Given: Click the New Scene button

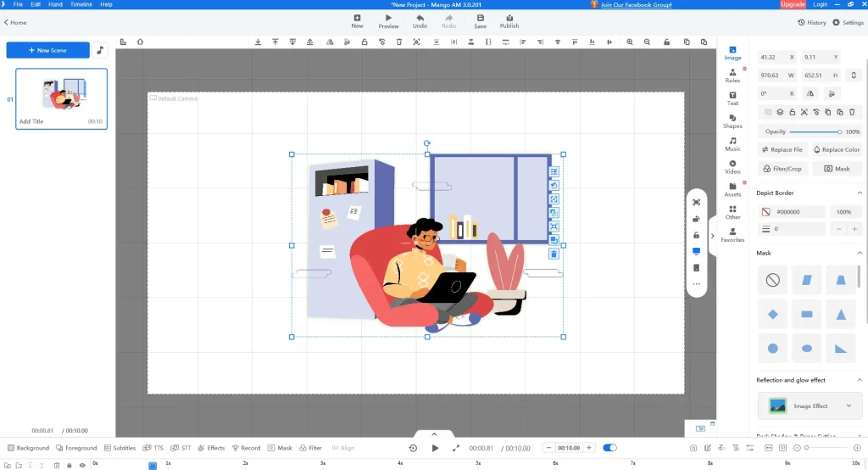Looking at the screenshot, I should pyautogui.click(x=47, y=50).
